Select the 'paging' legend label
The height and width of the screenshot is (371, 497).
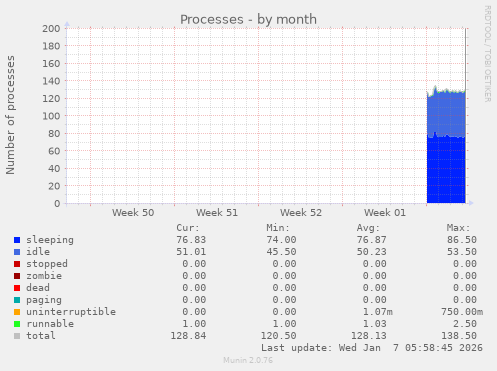pos(44,300)
